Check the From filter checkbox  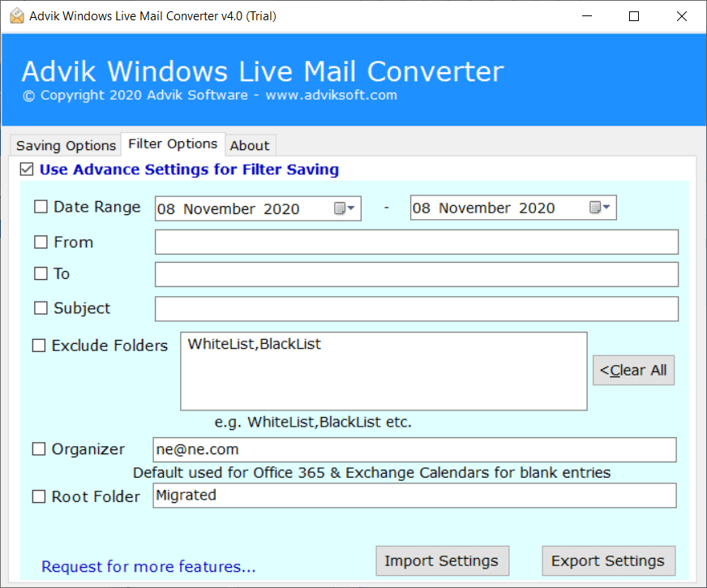(x=40, y=241)
